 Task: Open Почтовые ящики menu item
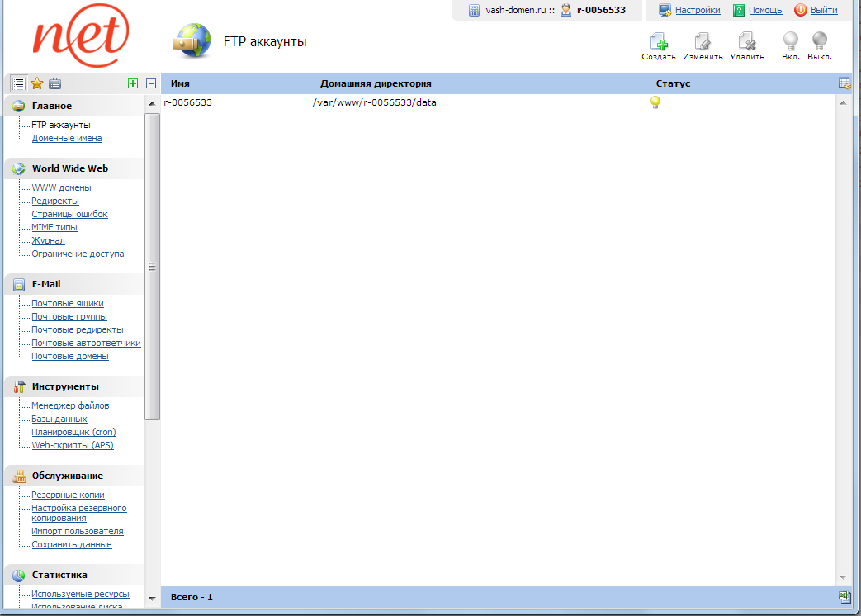(x=68, y=304)
